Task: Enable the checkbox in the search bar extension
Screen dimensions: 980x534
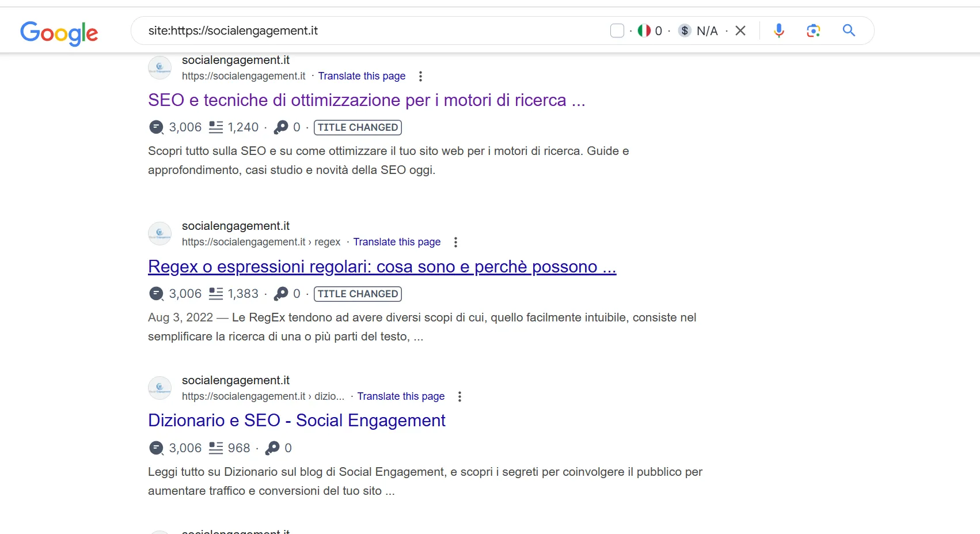Action: 617,31
